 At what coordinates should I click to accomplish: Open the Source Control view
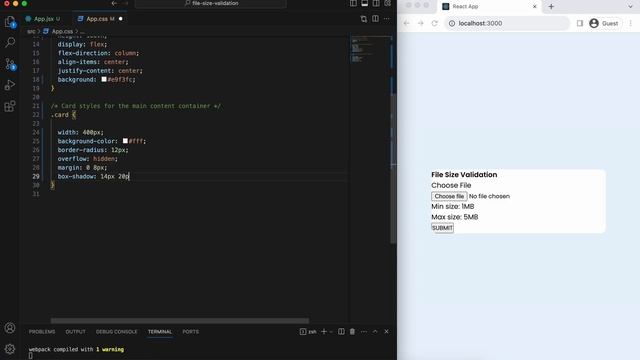pos(10,64)
